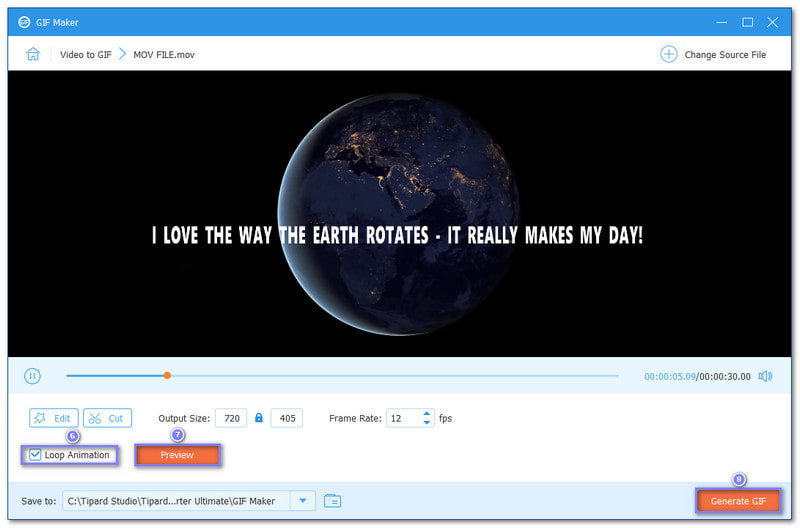Increase the frame rate with the up arrow
Image resolution: width=800 pixels, height=528 pixels.
click(427, 414)
